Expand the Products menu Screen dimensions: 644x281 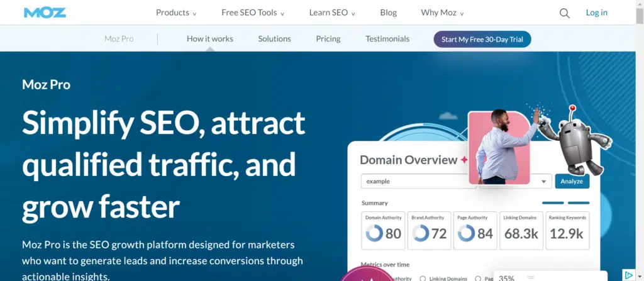(x=176, y=13)
